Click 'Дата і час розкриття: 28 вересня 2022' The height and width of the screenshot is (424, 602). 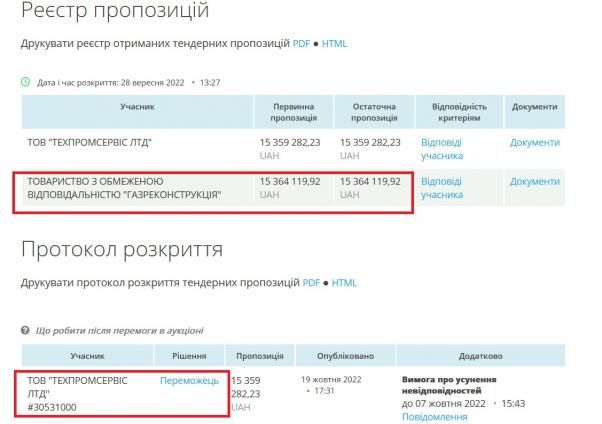(x=111, y=83)
